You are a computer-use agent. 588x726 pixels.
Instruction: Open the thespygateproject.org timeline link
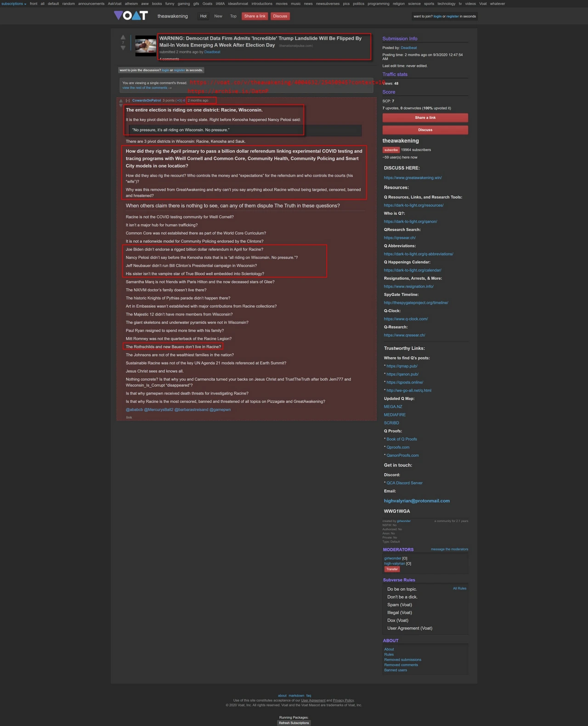pos(416,303)
